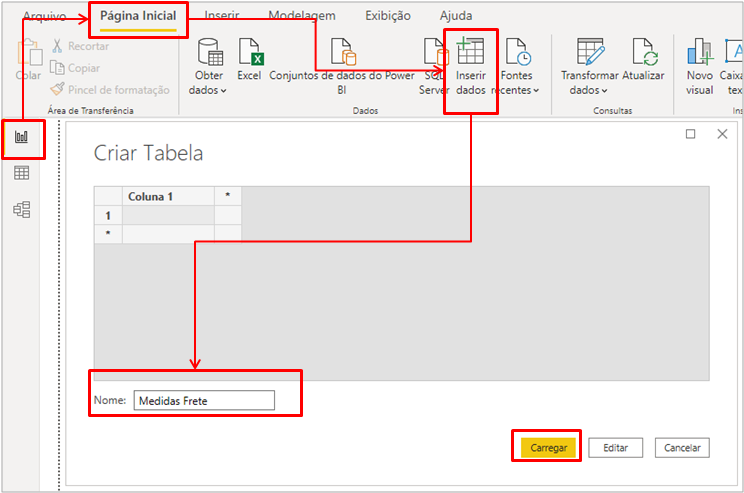Open the Report view icon in sidebar

click(x=22, y=137)
